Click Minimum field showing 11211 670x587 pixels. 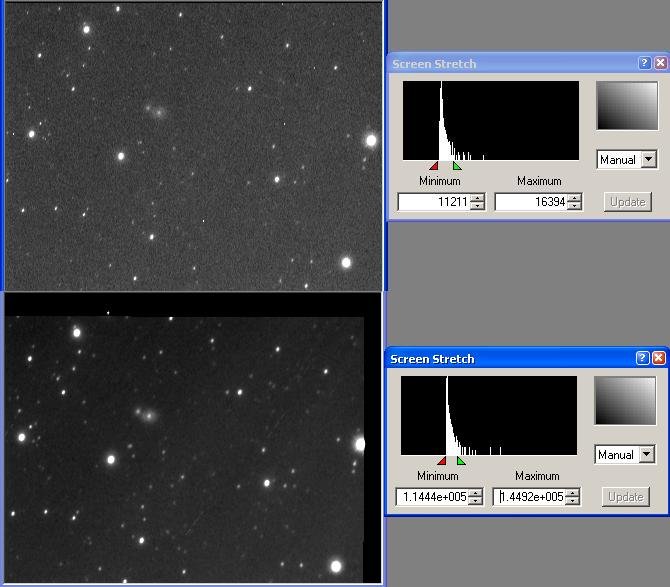tap(434, 202)
